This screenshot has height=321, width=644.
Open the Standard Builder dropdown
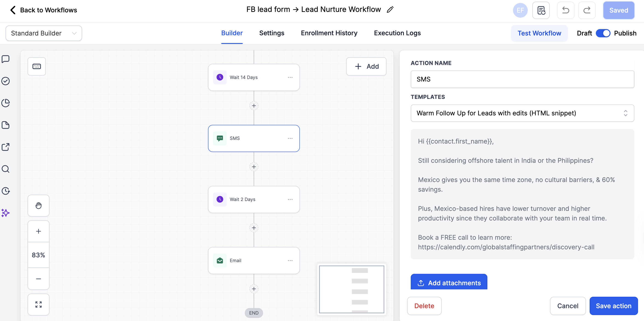pos(44,33)
